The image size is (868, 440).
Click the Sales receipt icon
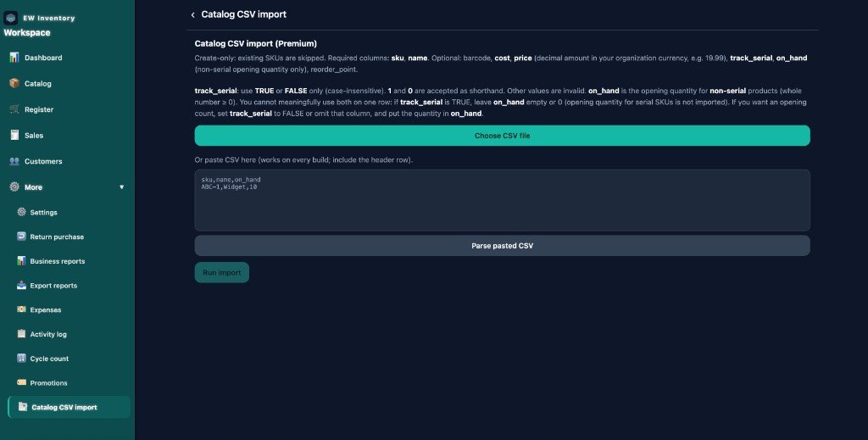[x=14, y=135]
